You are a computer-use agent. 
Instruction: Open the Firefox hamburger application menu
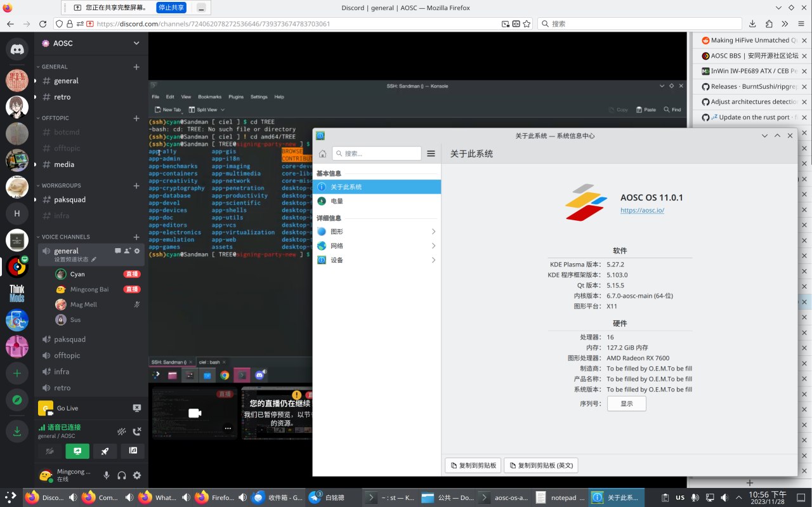click(x=801, y=23)
